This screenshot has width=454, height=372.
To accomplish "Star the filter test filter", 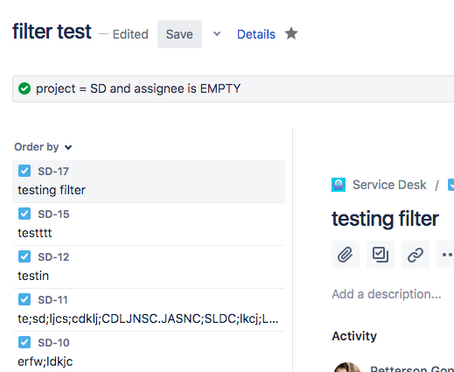I will (x=291, y=34).
